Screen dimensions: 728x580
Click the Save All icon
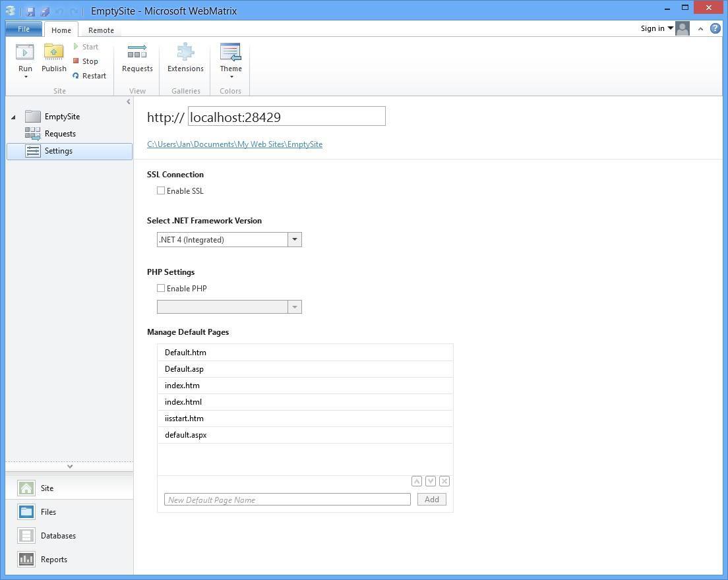[45, 11]
